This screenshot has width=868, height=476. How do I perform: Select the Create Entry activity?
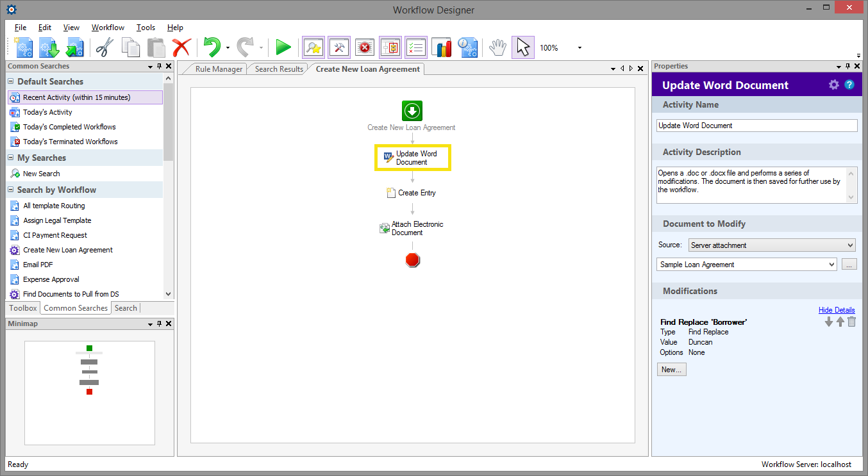(x=412, y=193)
